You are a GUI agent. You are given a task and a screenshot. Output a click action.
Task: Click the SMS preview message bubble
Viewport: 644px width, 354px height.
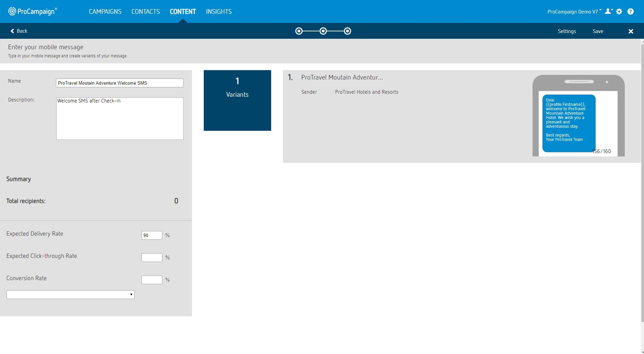coord(569,123)
